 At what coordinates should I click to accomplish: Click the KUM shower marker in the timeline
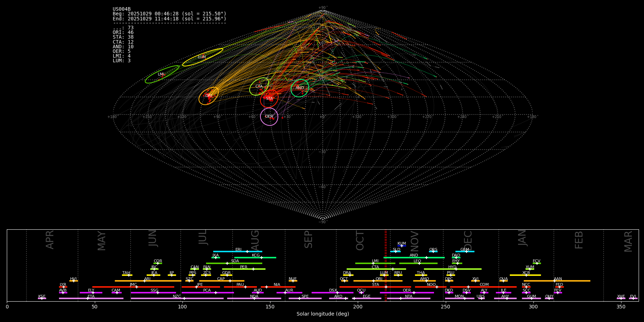tap(402, 246)
